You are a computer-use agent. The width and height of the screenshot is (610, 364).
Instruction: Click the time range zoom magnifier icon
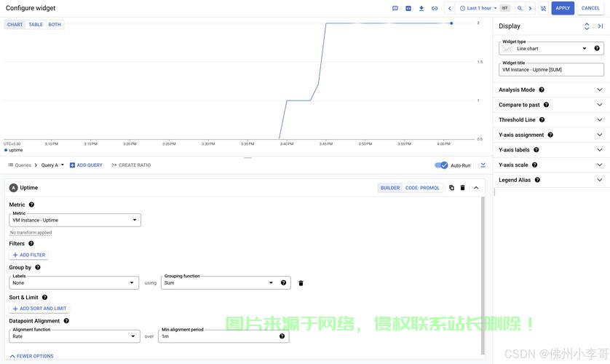click(x=520, y=8)
